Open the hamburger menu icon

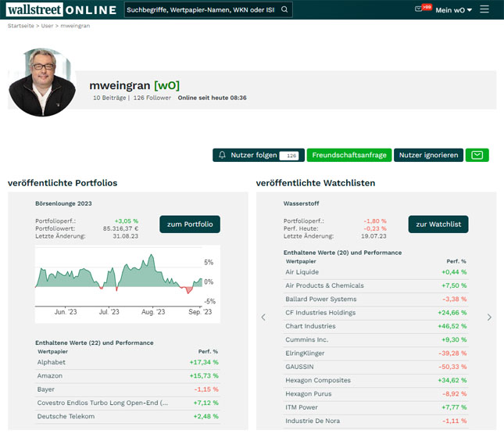coord(484,9)
